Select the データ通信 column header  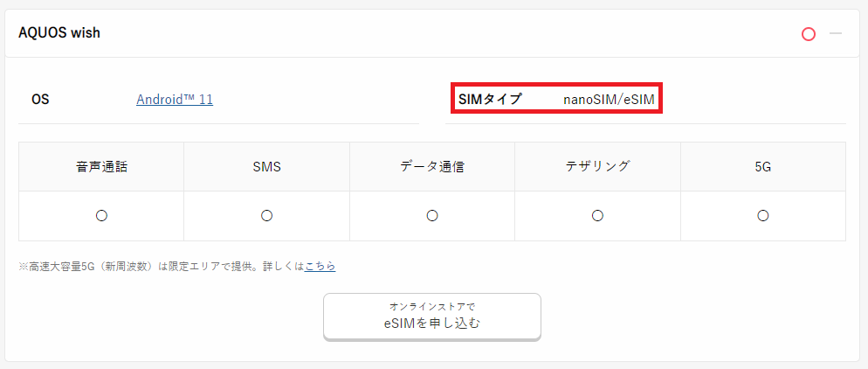coord(431,167)
